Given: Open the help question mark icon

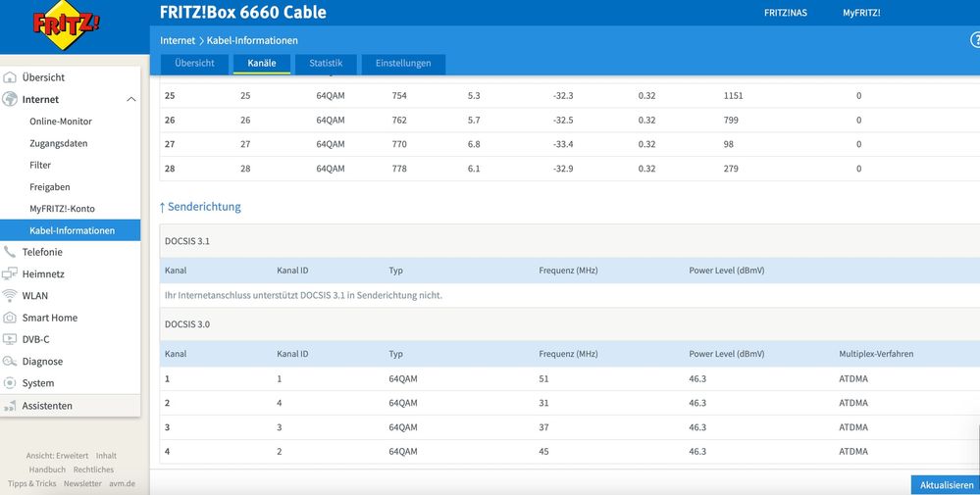Looking at the screenshot, I should pyautogui.click(x=974, y=40).
